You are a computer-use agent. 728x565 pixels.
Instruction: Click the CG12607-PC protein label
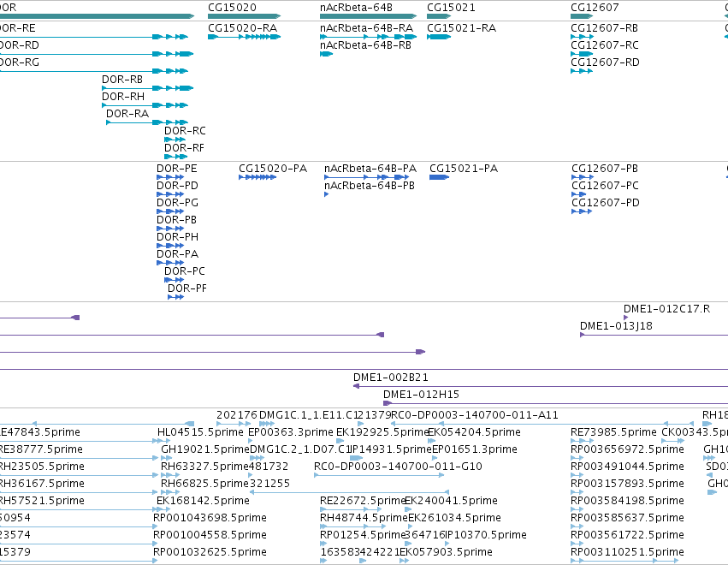pyautogui.click(x=606, y=186)
